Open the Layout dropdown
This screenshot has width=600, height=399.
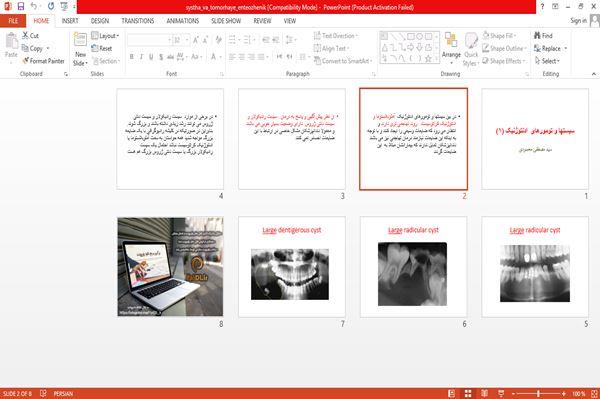(x=105, y=36)
